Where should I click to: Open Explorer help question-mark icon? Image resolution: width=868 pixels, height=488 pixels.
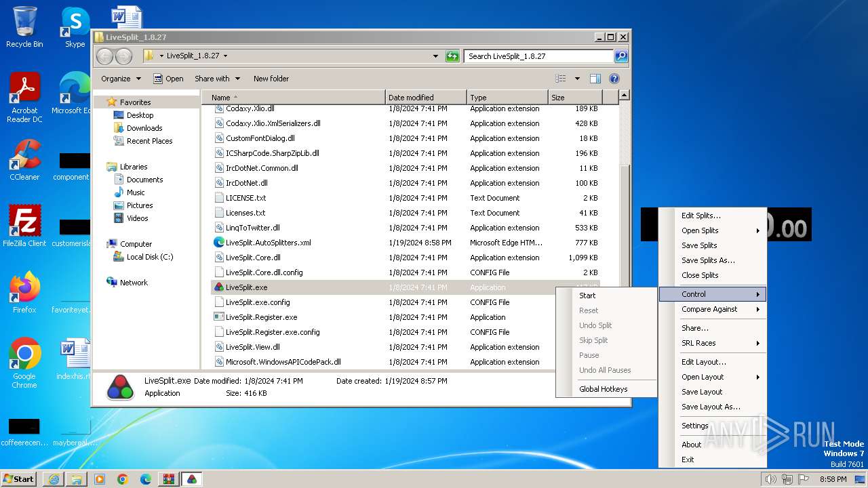coord(614,79)
